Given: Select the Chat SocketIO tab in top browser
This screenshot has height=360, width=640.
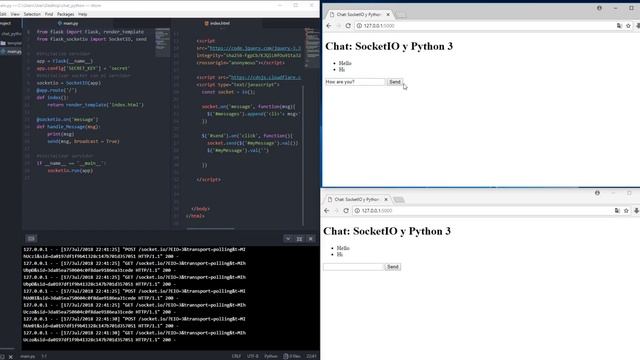Looking at the screenshot, I should 358,14.
